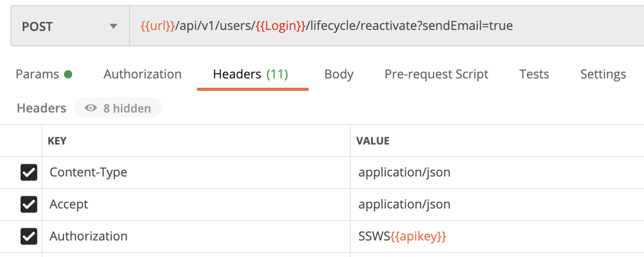Edit the Accept header key cell
Screen dimensions: 644x257
[x=196, y=204]
